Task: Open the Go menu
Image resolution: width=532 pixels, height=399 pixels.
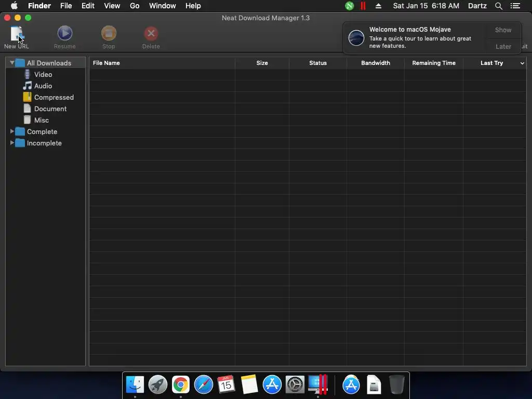Action: pos(135,6)
